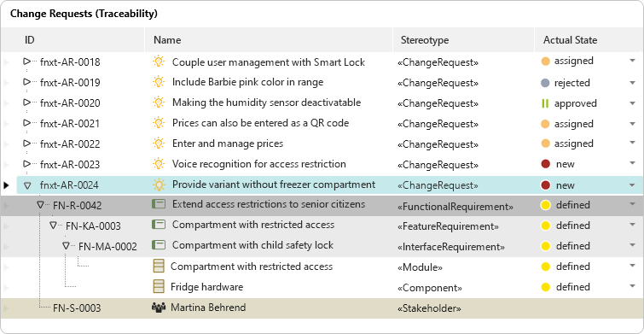
Task: Click Module icon for Compartment with restricted access
Action: click(159, 267)
